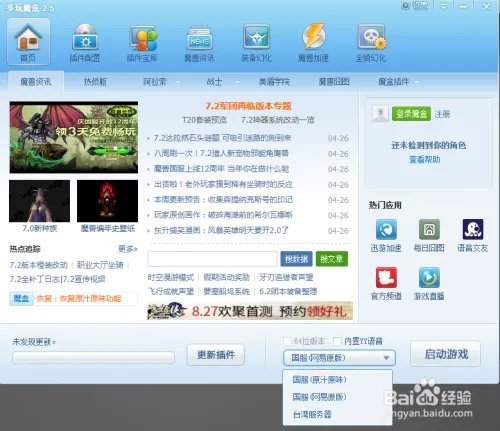Open news item 玩家原创画作

click(x=223, y=215)
